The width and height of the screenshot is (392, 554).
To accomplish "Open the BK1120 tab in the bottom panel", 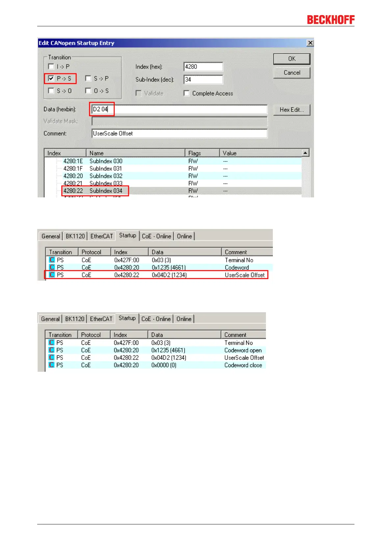I will click(75, 319).
